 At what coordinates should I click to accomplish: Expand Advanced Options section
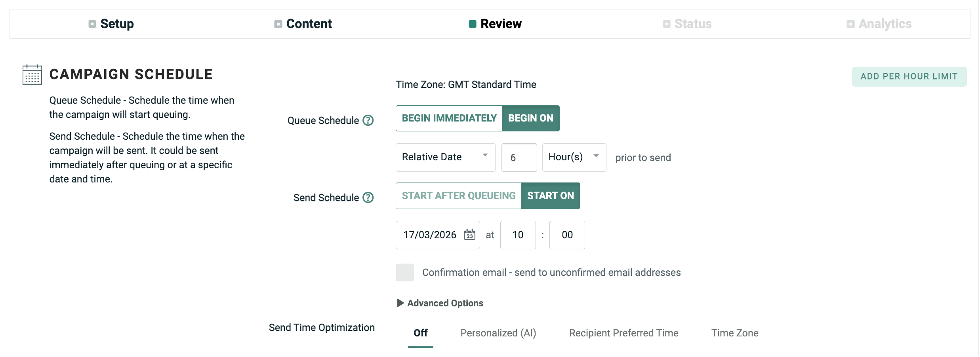[440, 303]
